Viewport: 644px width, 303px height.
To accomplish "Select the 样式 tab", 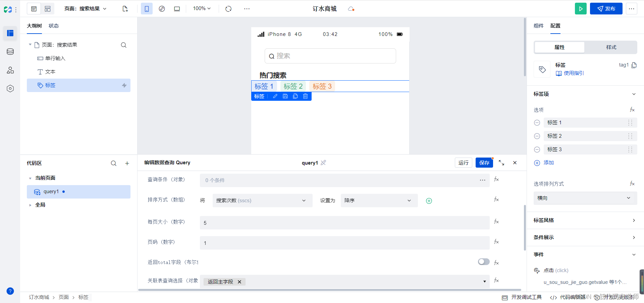I will tap(611, 47).
